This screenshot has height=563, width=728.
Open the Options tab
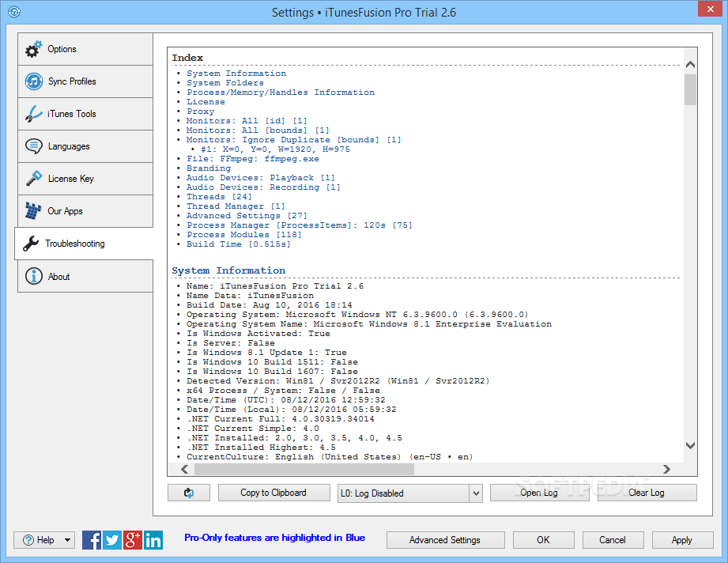[85, 49]
